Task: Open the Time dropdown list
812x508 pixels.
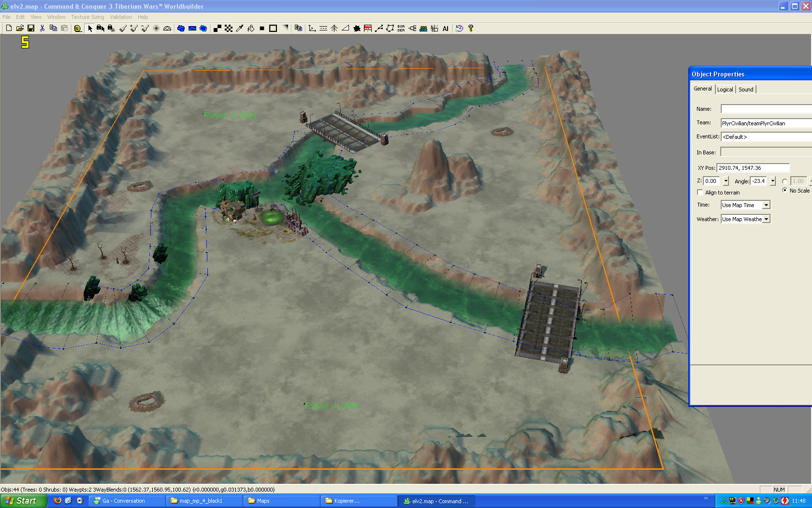Action: point(766,205)
